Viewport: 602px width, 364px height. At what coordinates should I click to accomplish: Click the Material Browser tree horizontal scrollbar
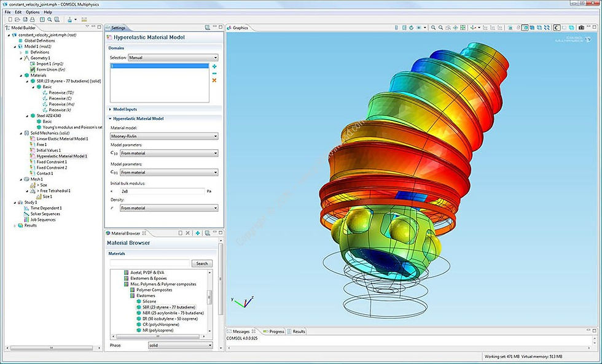tap(158, 336)
